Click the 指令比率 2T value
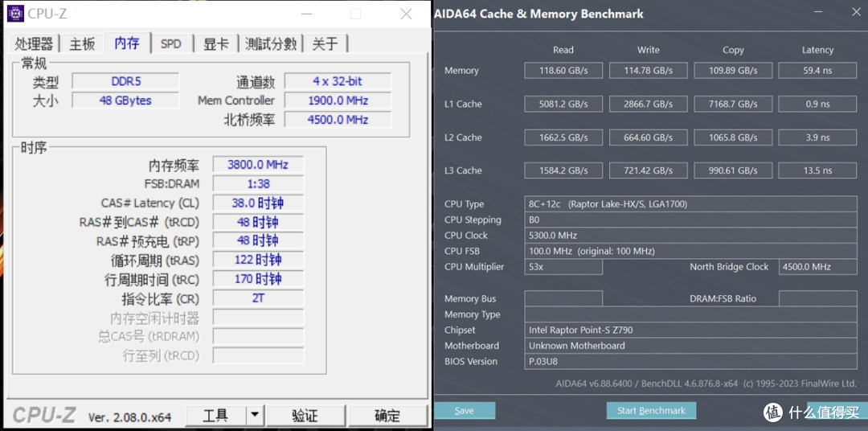Screen dimensions: 868x431 (258, 298)
